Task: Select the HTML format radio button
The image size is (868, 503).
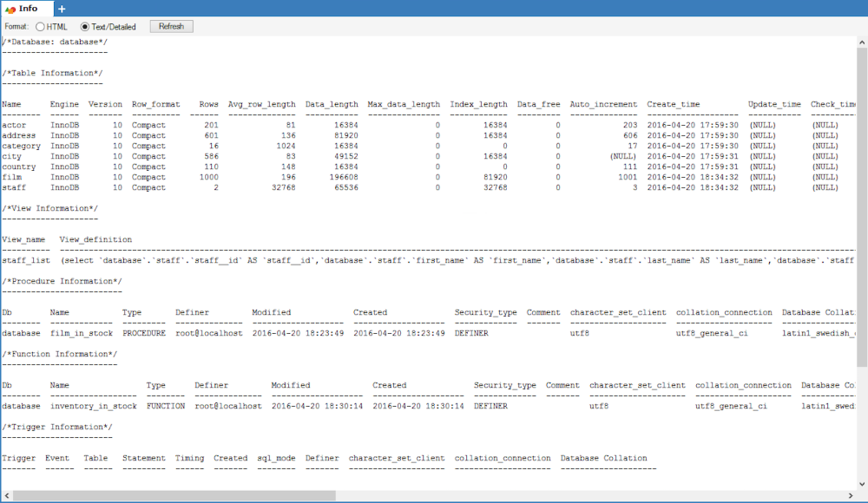Action: pos(41,27)
